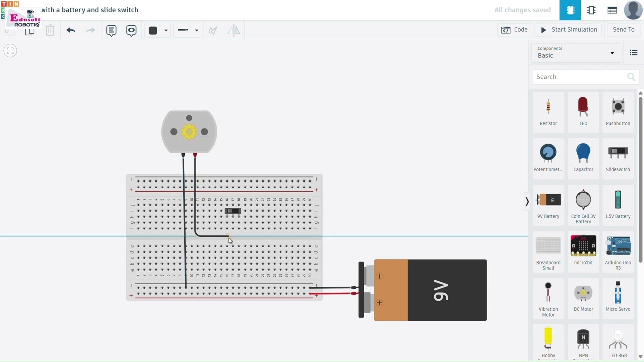Select the Micro Servo component
The image size is (644, 362).
coord(618,298)
